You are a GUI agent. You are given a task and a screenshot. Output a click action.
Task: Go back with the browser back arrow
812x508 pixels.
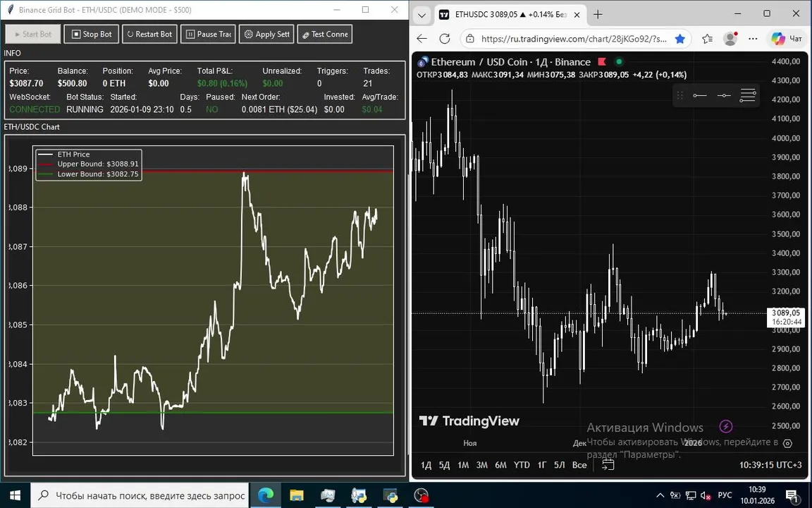click(x=422, y=39)
